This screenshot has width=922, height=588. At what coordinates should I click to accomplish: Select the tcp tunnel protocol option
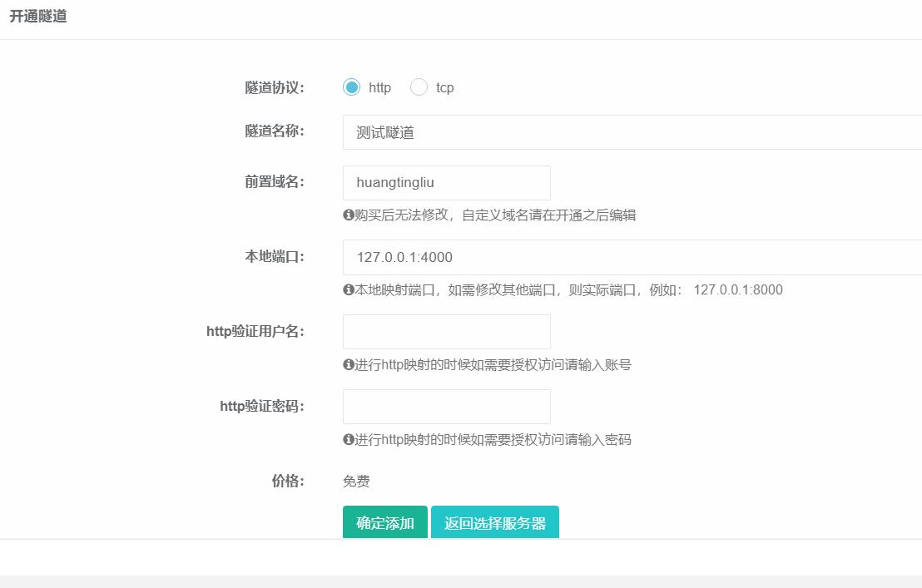coord(419,86)
